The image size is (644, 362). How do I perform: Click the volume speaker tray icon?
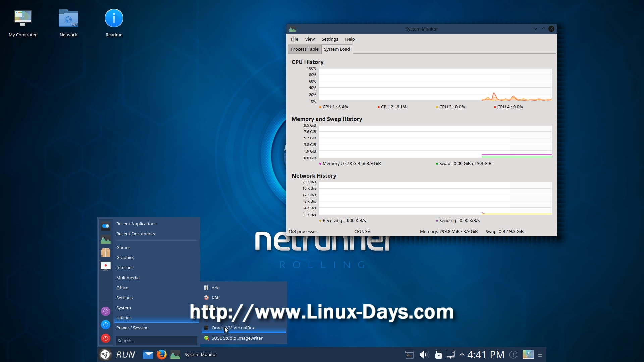coord(424,355)
